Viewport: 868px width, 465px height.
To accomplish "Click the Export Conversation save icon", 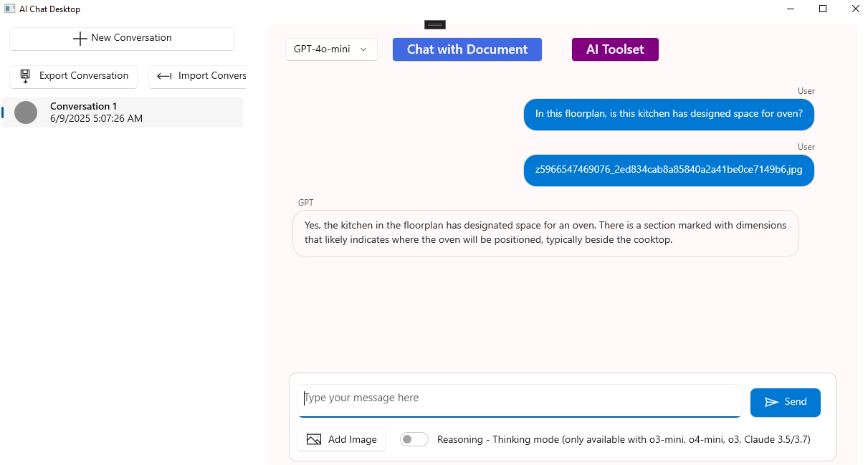I will [25, 76].
